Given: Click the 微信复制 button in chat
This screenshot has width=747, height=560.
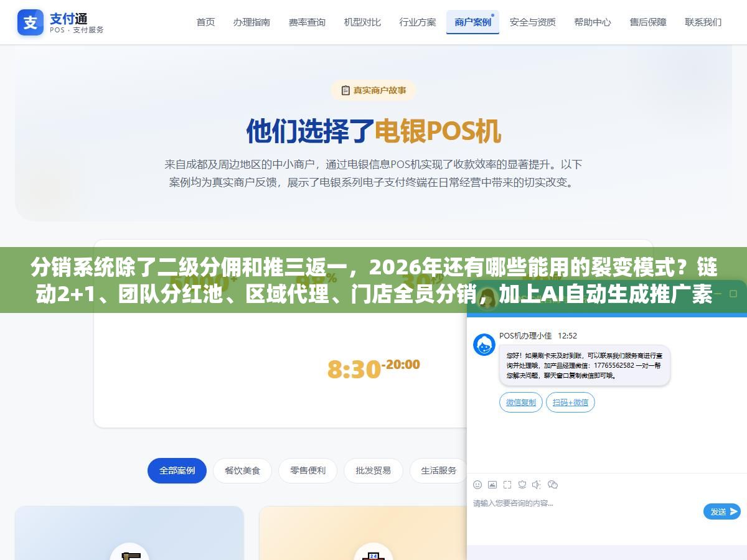Looking at the screenshot, I should (521, 403).
